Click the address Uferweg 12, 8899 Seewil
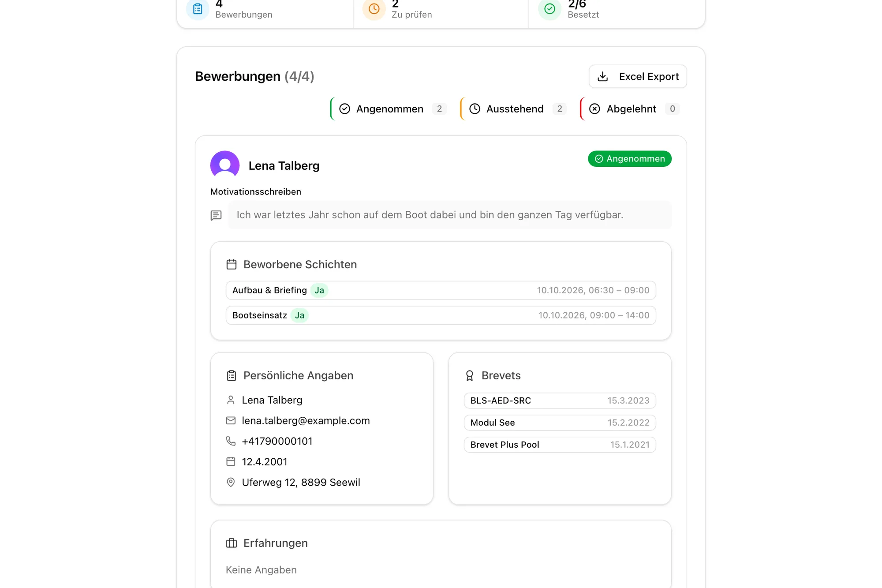This screenshot has height=588, width=882. click(x=301, y=483)
